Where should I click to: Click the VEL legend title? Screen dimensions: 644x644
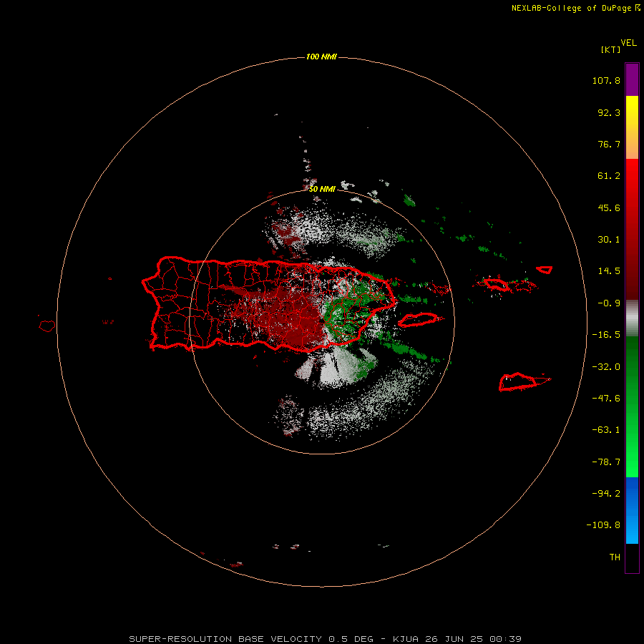click(x=628, y=43)
